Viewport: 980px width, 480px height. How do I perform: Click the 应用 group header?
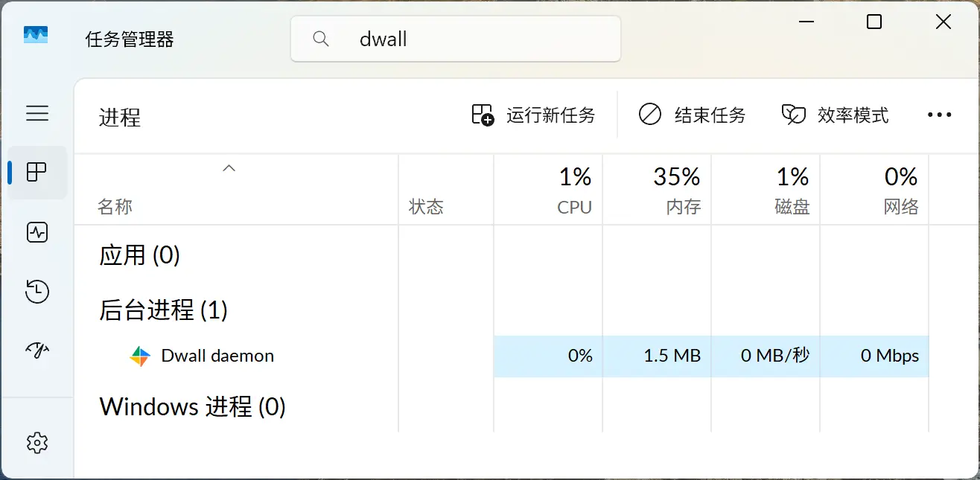pyautogui.click(x=139, y=255)
